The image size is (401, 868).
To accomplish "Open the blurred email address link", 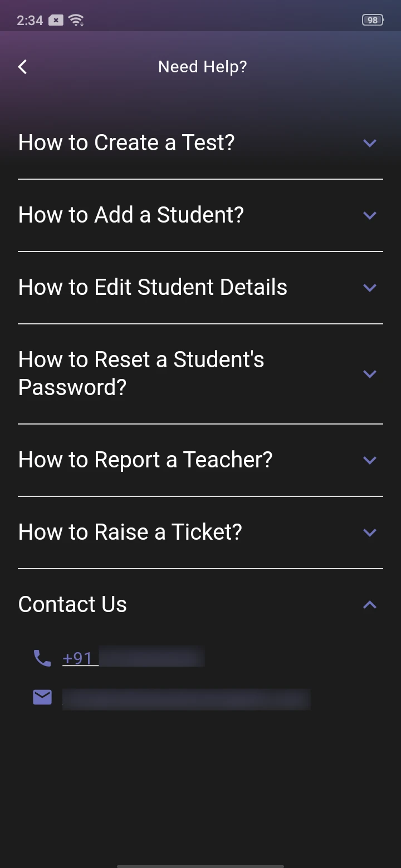I will tap(186, 698).
